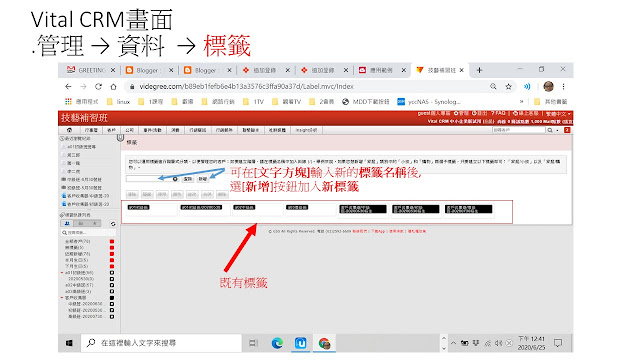Open the Chrome three-dot menu

pos(563,87)
